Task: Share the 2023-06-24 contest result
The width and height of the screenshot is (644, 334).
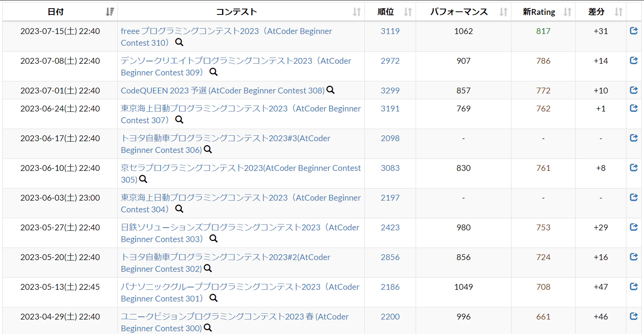Action: [x=634, y=108]
